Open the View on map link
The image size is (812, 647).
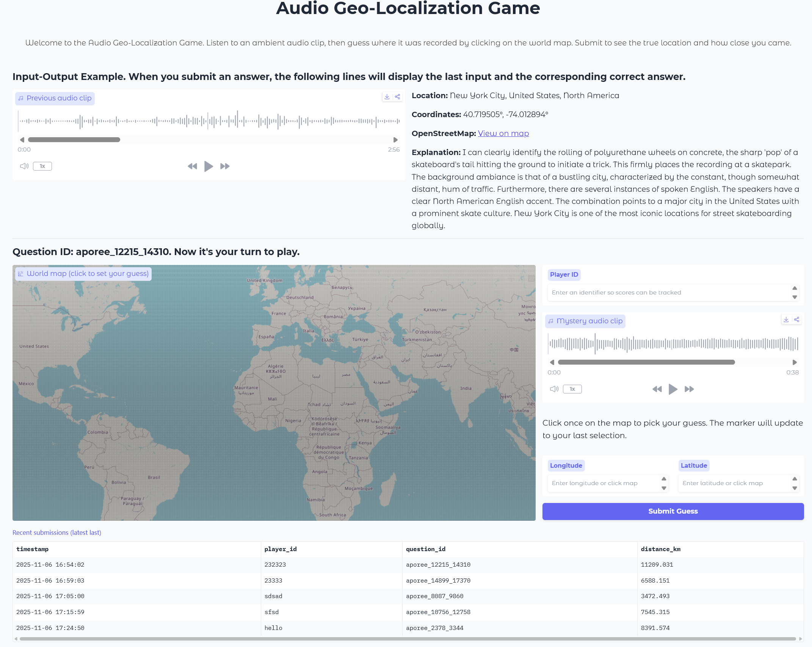click(503, 133)
